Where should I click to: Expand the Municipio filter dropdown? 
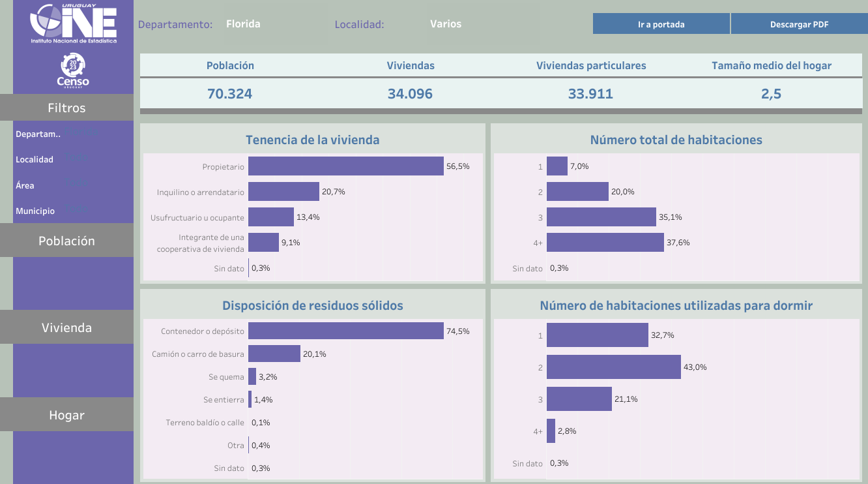[x=76, y=210]
